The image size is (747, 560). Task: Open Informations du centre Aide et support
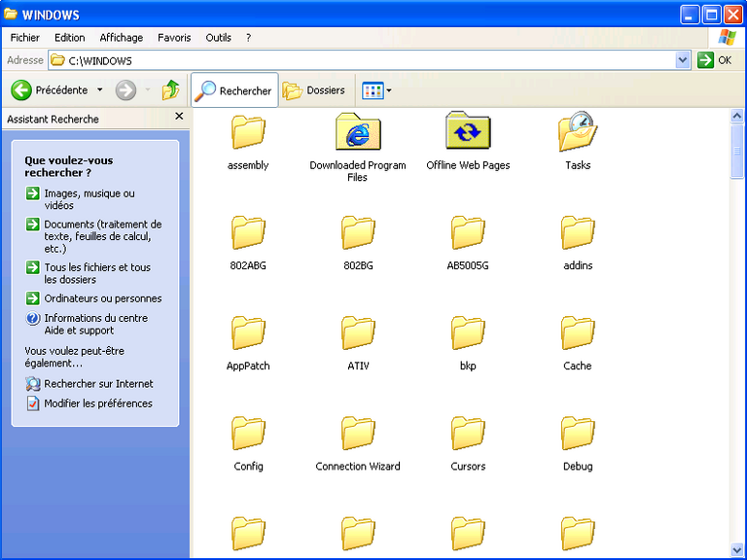point(87,325)
